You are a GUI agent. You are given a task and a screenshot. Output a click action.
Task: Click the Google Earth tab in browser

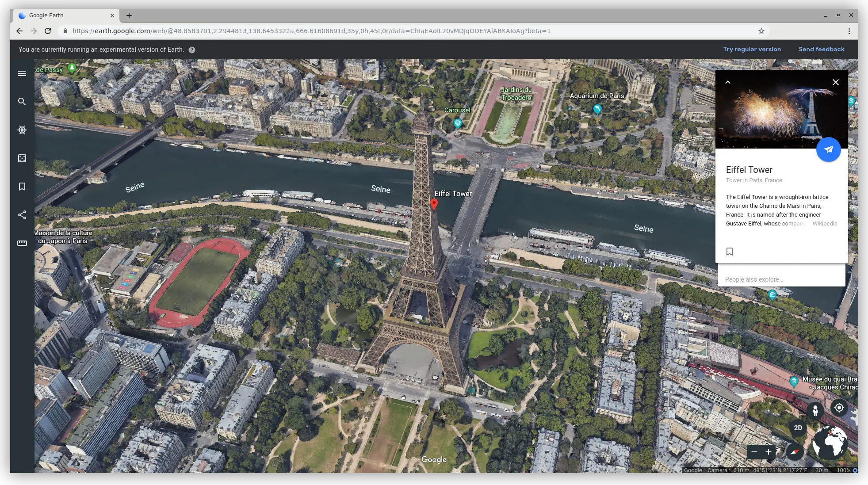click(60, 15)
